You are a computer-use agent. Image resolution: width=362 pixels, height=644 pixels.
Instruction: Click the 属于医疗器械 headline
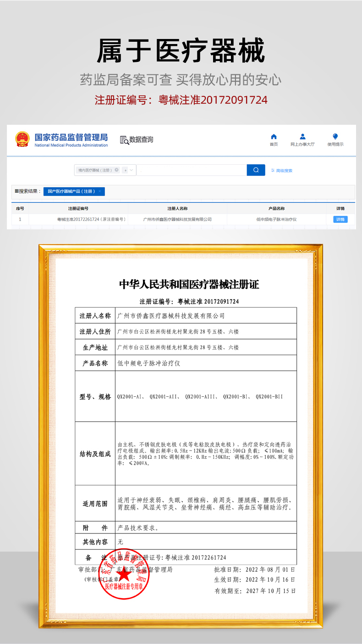pyautogui.click(x=181, y=51)
